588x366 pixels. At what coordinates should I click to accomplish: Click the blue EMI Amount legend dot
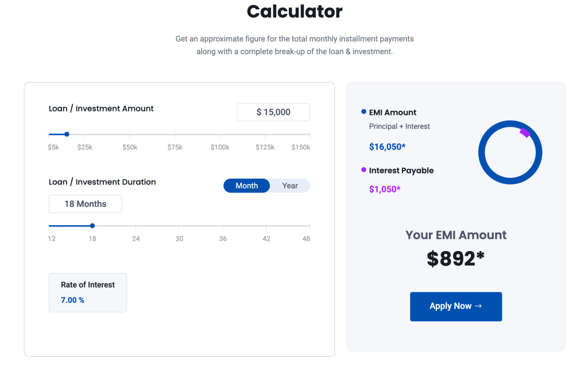click(363, 112)
